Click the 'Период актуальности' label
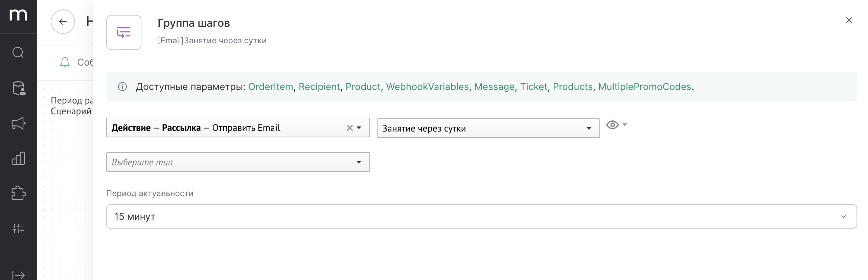The height and width of the screenshot is (280, 868). 150,193
